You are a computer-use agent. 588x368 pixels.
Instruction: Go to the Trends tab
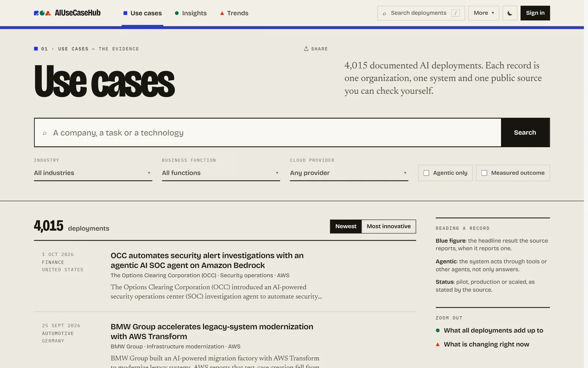[234, 13]
